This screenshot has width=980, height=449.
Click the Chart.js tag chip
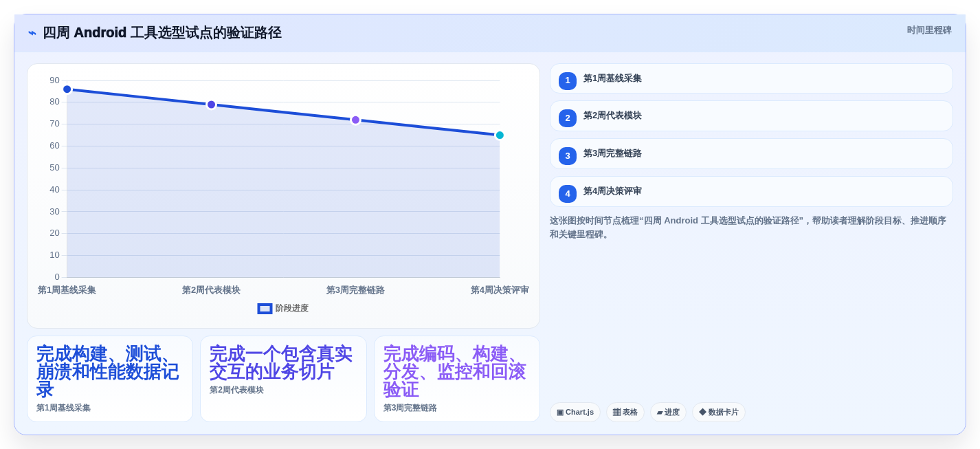(575, 413)
